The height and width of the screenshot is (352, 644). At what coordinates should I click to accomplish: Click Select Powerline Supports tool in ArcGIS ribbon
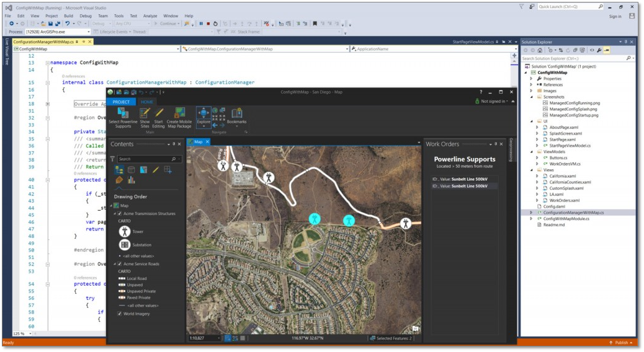[x=123, y=118]
